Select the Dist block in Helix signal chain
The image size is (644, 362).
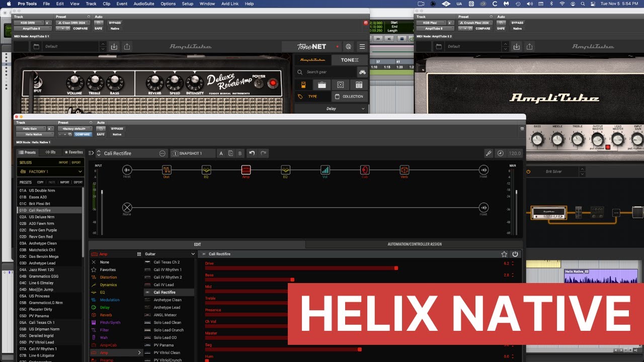pos(167,170)
